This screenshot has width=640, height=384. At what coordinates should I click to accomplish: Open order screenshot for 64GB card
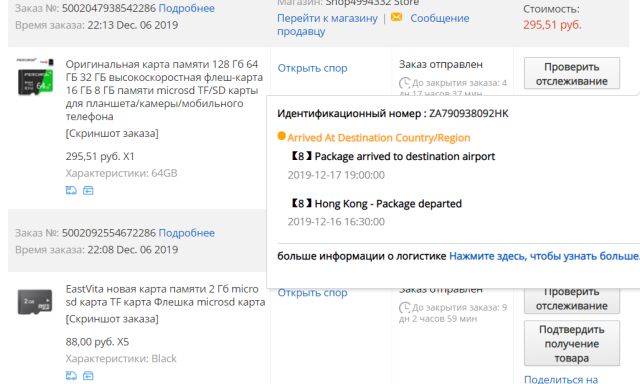(112, 133)
